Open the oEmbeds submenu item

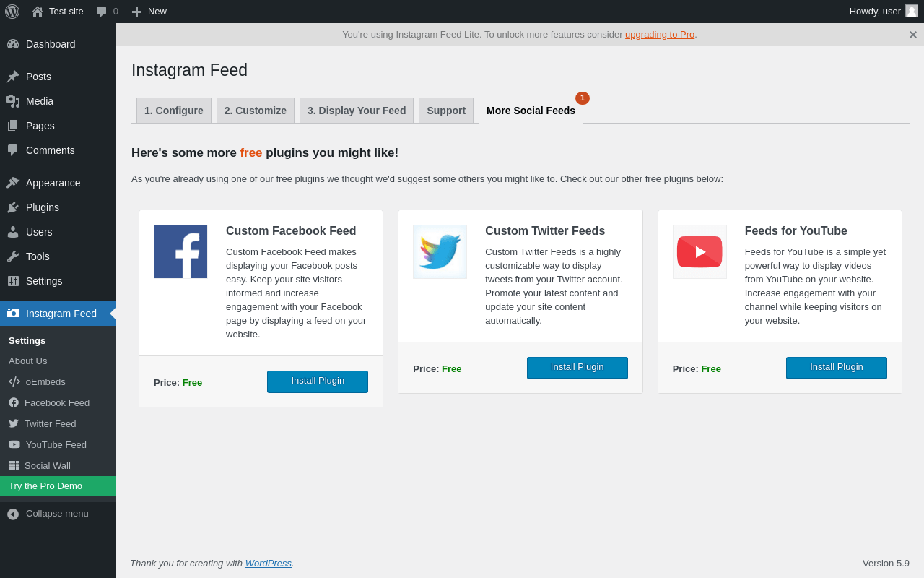tap(45, 381)
